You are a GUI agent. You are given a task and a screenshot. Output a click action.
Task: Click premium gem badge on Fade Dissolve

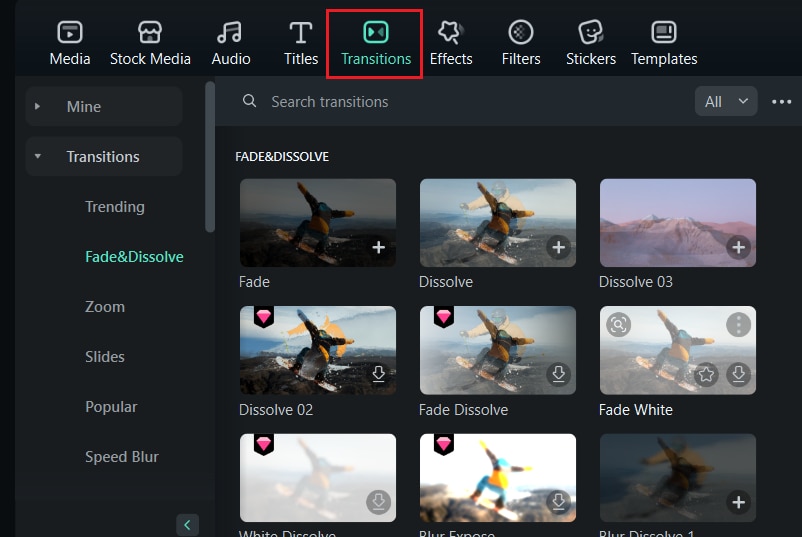click(x=443, y=317)
